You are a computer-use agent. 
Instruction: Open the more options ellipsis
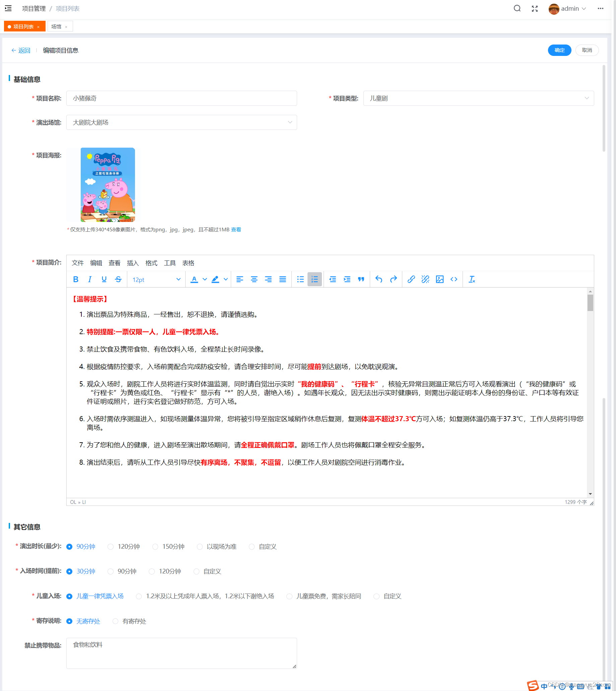pos(601,8)
